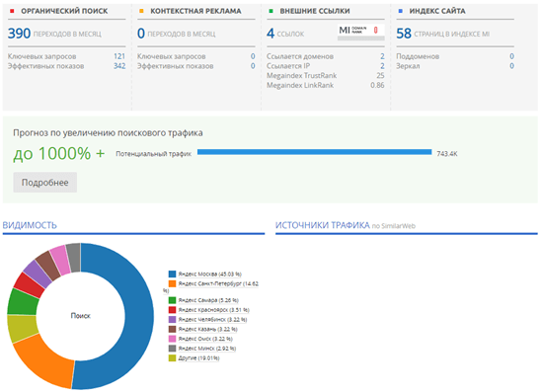542x392 pixels.
Task: Click the Megaindex TrustRank value 25
Action: tap(380, 76)
